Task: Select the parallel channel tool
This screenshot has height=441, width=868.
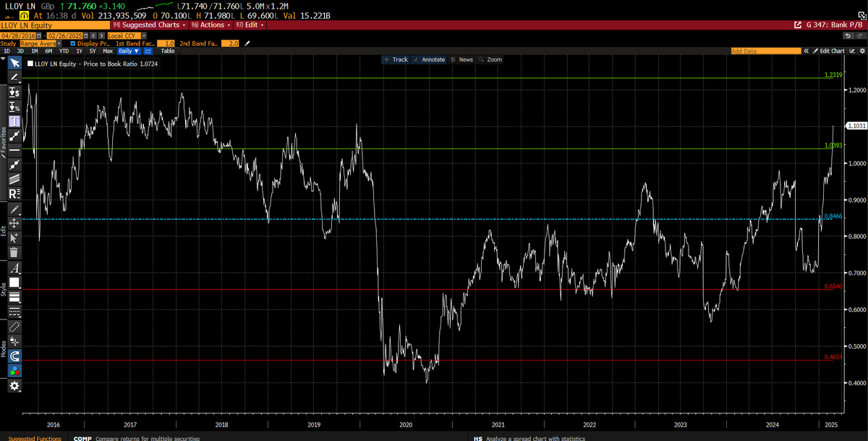Action: click(x=14, y=179)
